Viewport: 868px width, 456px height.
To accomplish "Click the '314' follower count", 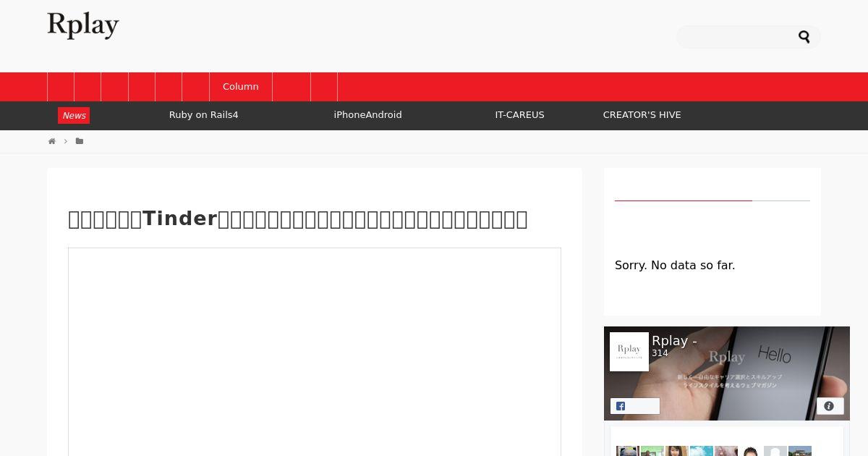I will point(660,353).
